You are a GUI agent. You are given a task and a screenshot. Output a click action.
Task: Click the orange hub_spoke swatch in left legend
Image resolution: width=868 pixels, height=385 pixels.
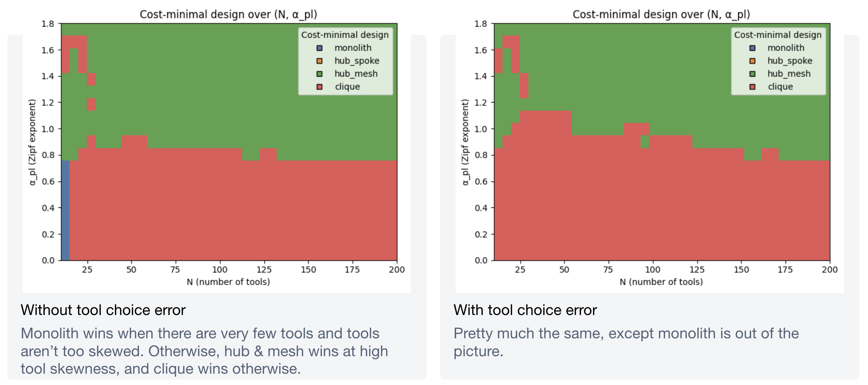point(319,61)
